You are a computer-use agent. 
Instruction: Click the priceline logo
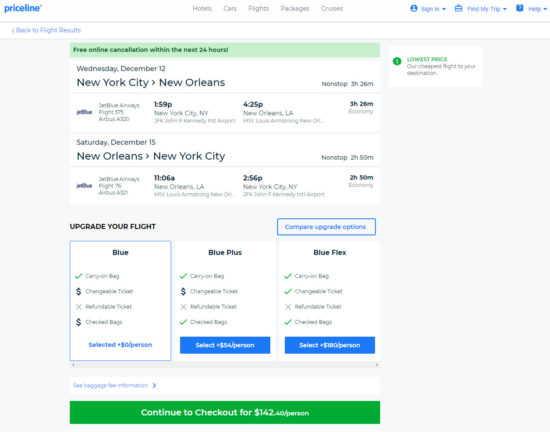22,8
